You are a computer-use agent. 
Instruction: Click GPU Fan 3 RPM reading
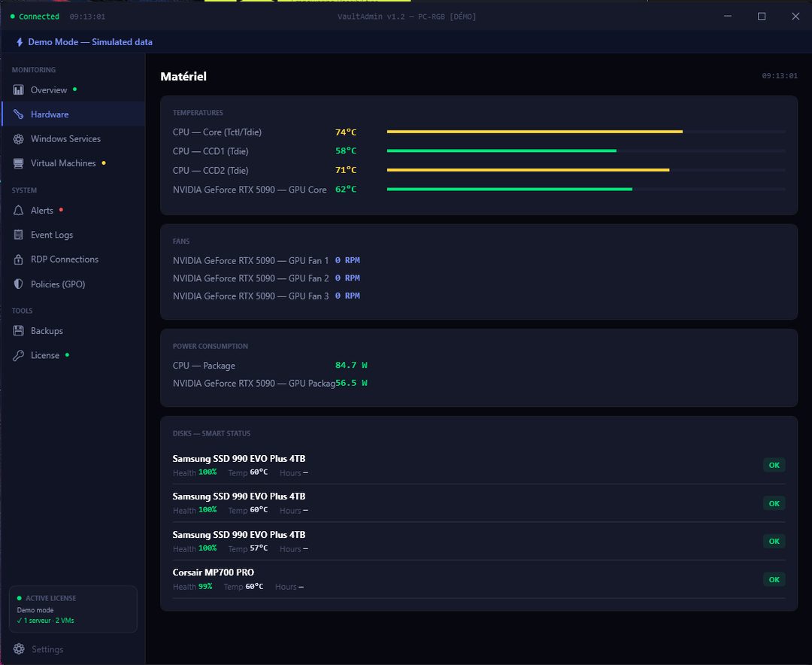347,296
